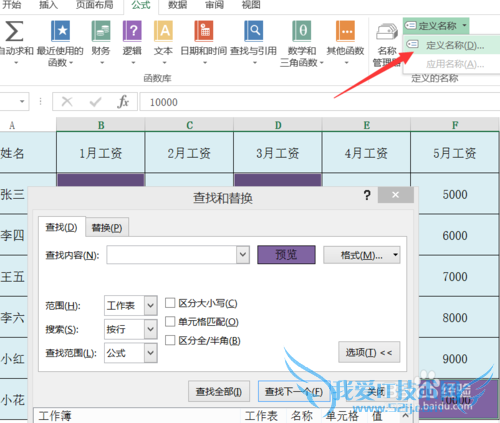The image size is (500, 423).
Task: Open the Logical (逻辑) functions icon
Action: tap(132, 31)
